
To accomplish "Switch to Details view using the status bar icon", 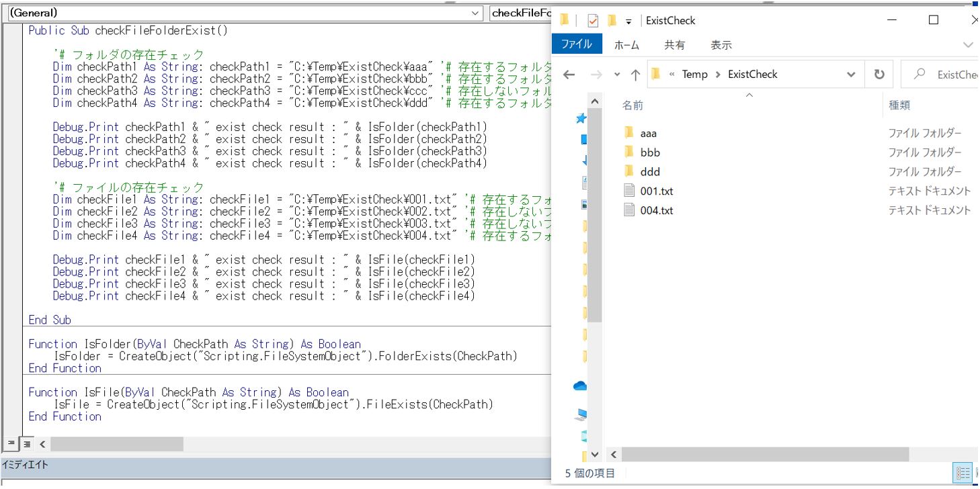I will (x=963, y=472).
